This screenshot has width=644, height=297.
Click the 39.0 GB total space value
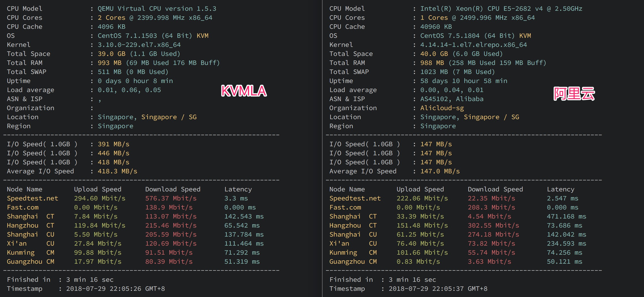coord(111,54)
